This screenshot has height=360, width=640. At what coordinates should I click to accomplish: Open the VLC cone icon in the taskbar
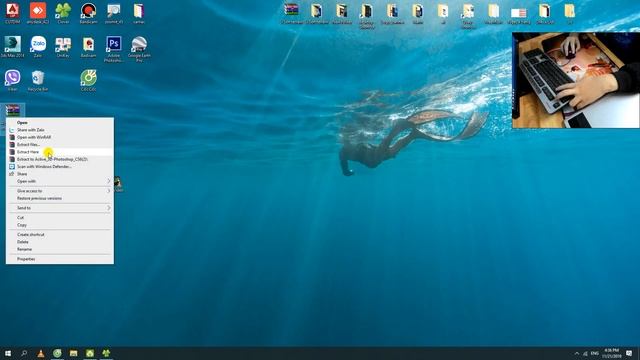pos(41,353)
